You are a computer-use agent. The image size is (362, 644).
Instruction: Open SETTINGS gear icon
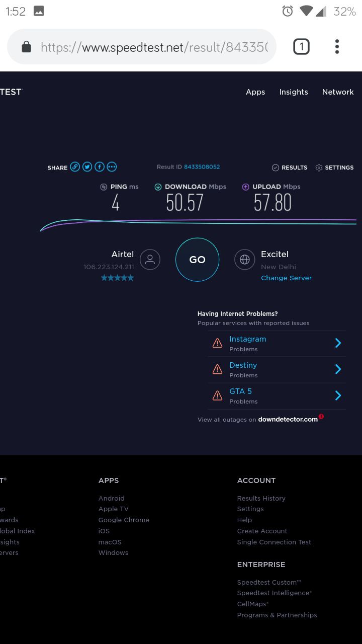(319, 168)
